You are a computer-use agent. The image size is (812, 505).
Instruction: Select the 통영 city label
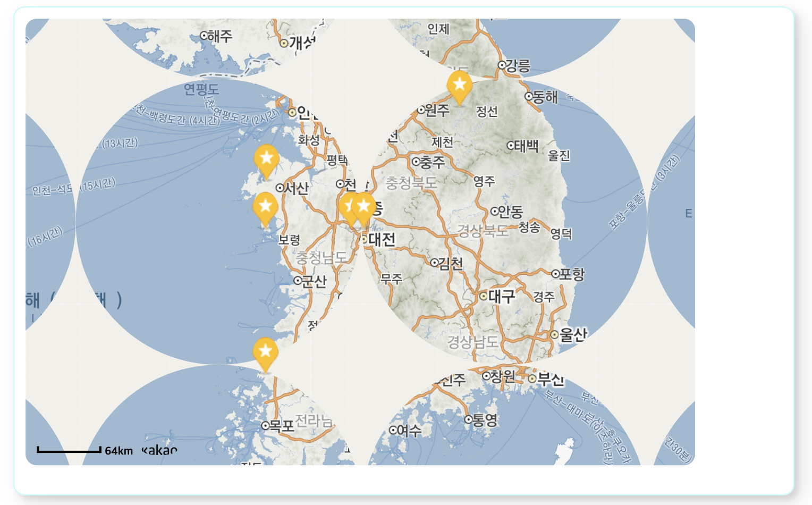485,420
